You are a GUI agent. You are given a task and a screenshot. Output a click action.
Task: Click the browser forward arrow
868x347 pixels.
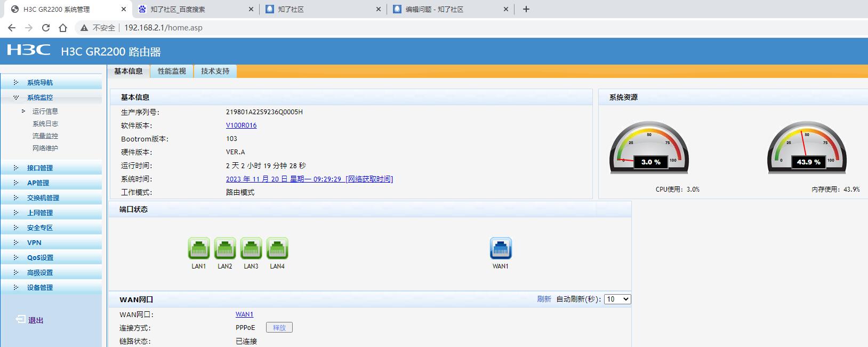pos(29,28)
